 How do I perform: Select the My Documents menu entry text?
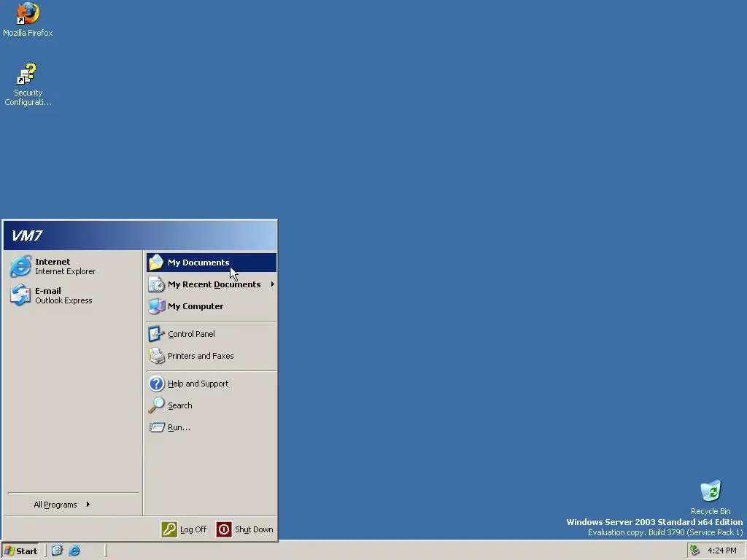(x=198, y=262)
